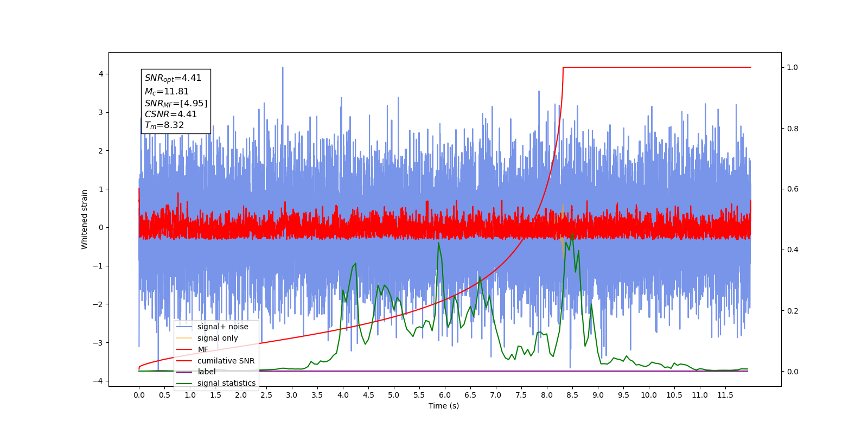Click the x-axis tick label 11.0
This screenshot has height=434, width=868.
(700, 395)
